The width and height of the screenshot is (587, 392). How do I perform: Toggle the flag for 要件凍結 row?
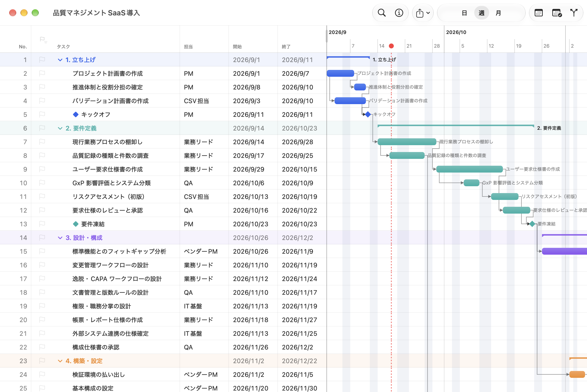tap(42, 224)
